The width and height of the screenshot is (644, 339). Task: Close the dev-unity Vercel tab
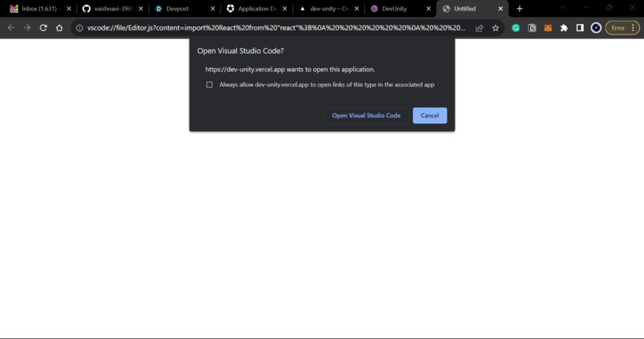coord(356,9)
